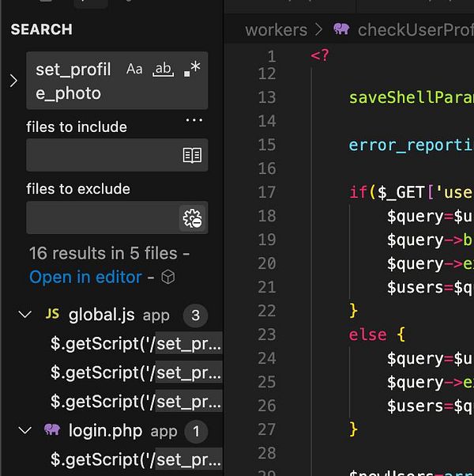The width and height of the screenshot is (474, 476).
Task: Click line number 17 in gutter
Action: (267, 192)
